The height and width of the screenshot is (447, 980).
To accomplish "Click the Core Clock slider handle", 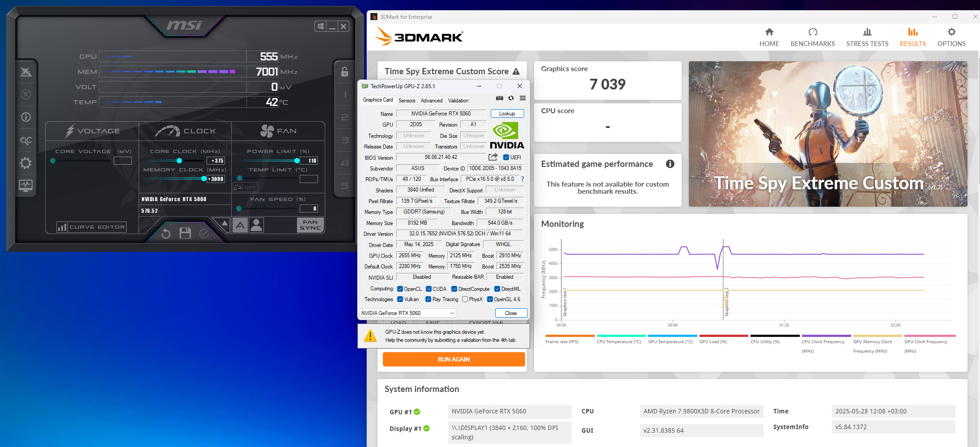I will 179,161.
